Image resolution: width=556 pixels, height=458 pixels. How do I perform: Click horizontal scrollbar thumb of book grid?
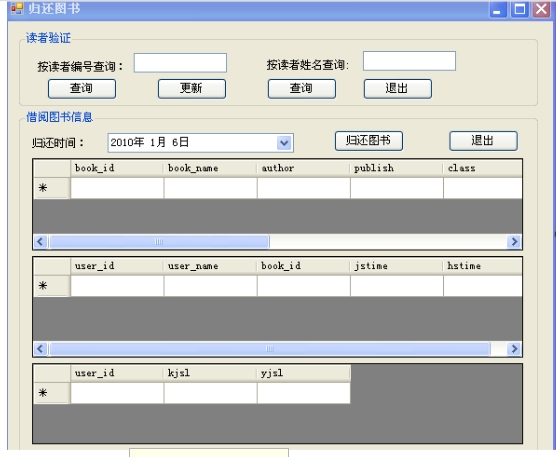(x=159, y=242)
